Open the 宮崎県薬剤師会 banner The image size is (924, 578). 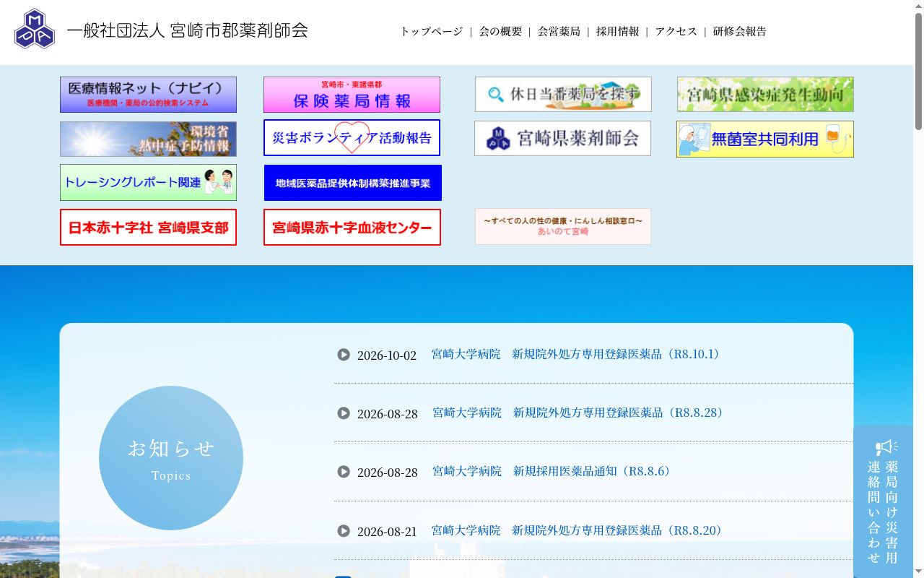coord(562,138)
